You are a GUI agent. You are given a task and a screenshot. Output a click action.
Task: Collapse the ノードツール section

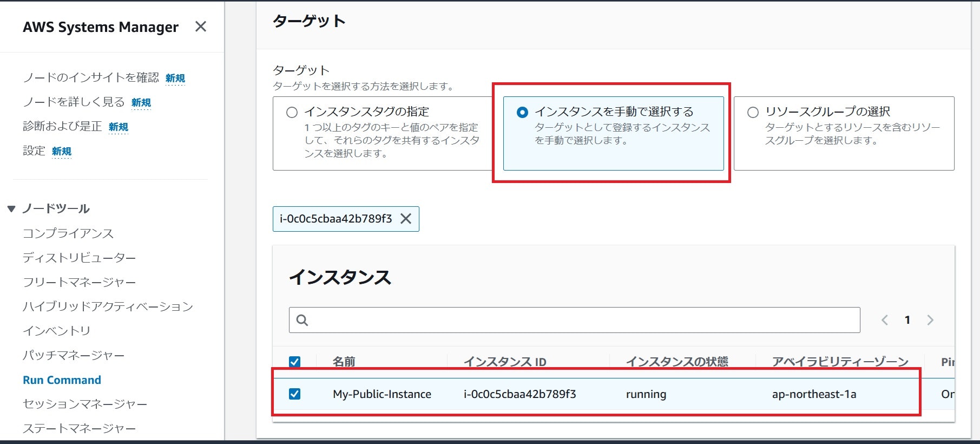point(11,209)
